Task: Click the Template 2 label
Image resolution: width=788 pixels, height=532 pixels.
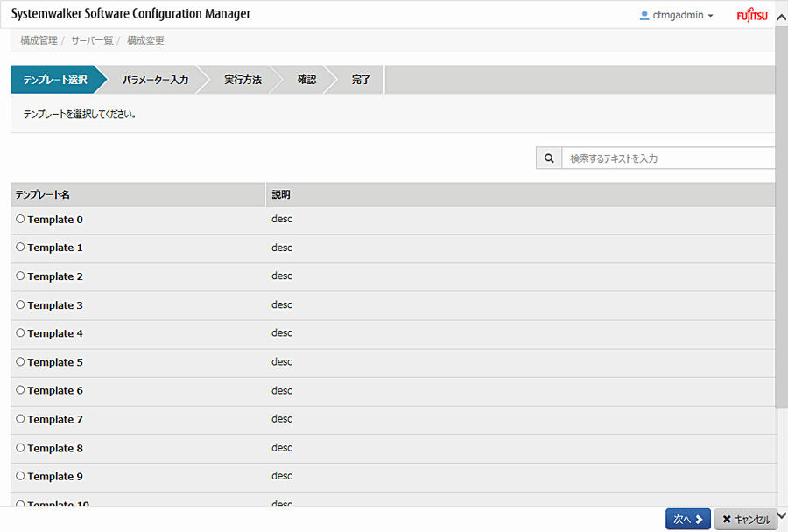Action: [x=55, y=276]
